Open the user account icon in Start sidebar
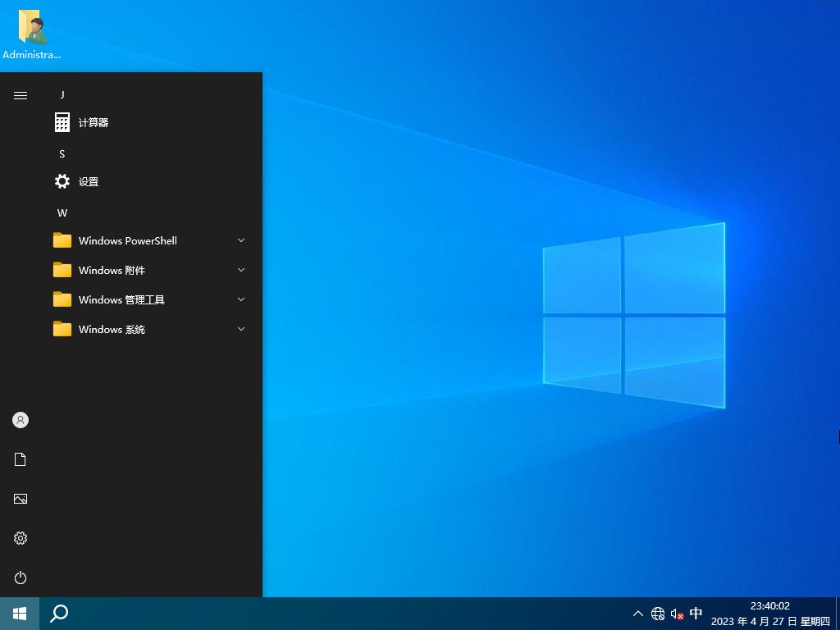Image resolution: width=840 pixels, height=630 pixels. [x=21, y=420]
